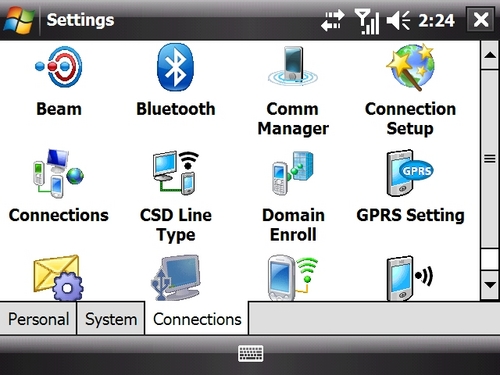The image size is (500, 375).
Task: Click the scrollbar down arrow
Action: click(490, 285)
